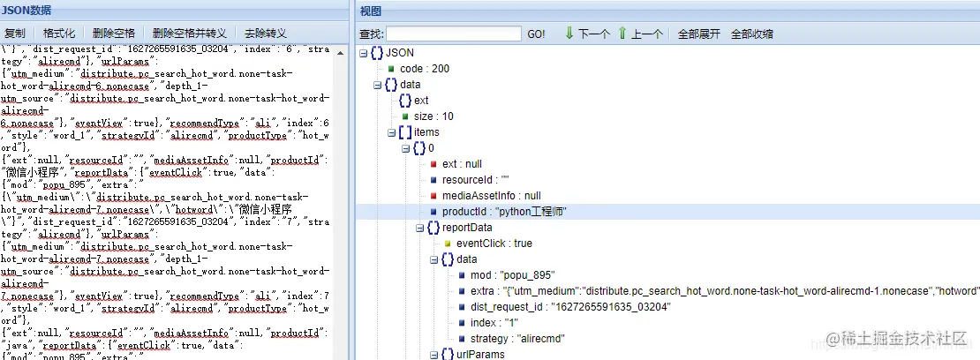
Task: Click 删除空格 to remove spaces
Action: pyautogui.click(x=113, y=34)
